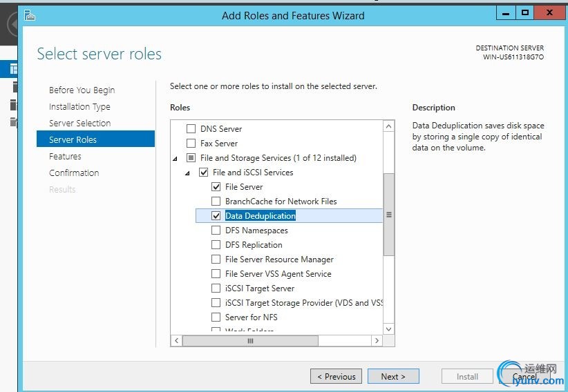The width and height of the screenshot is (568, 392).
Task: Uncheck the File Server checkbox
Action: [x=216, y=187]
